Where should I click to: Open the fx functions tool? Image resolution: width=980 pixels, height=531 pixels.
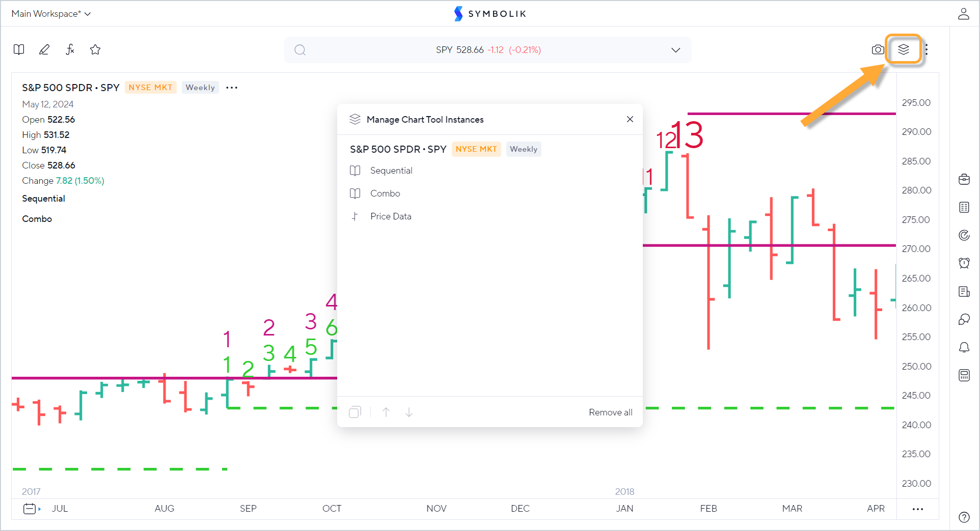pos(70,49)
